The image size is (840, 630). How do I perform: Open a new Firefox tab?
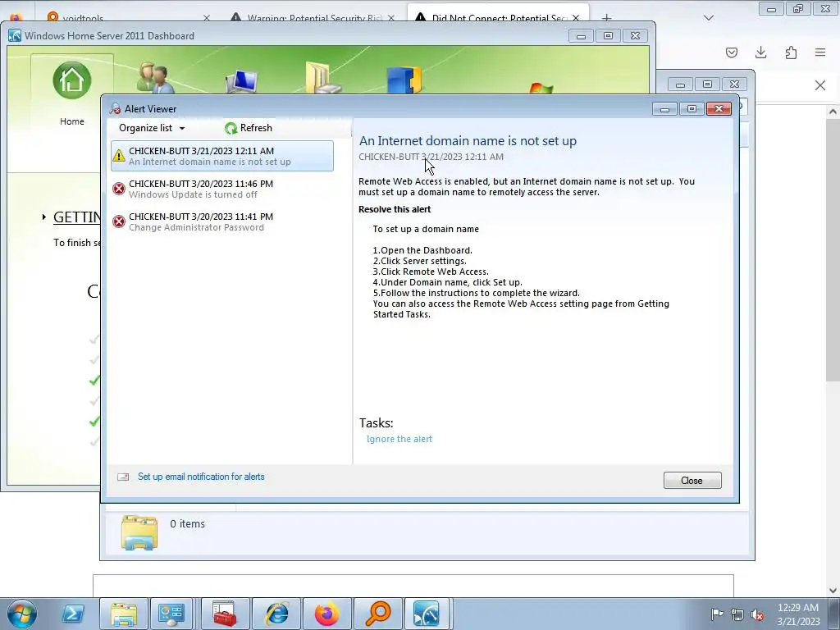tap(606, 18)
